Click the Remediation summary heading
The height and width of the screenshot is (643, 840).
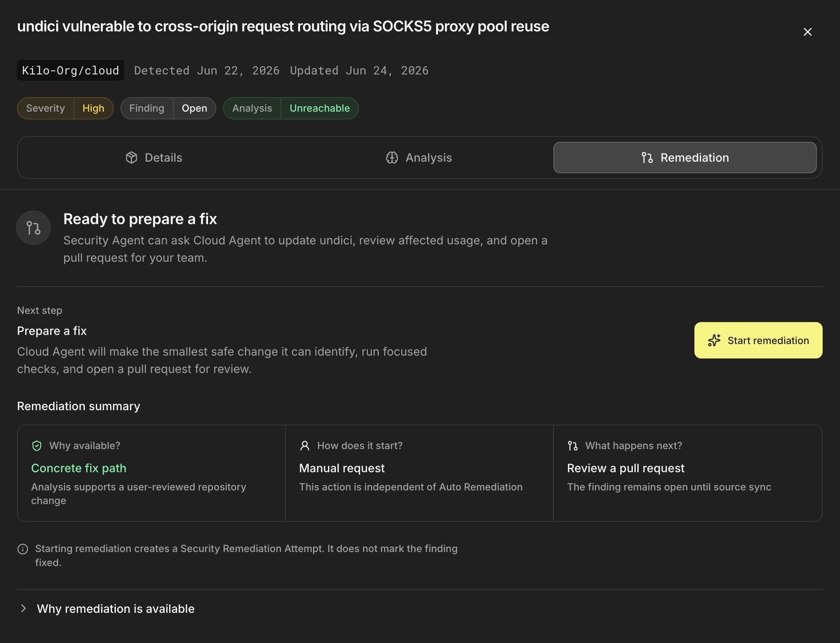tap(79, 406)
